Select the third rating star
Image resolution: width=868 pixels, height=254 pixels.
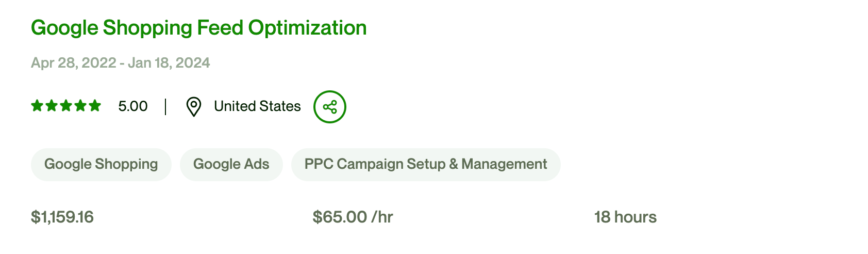66,106
